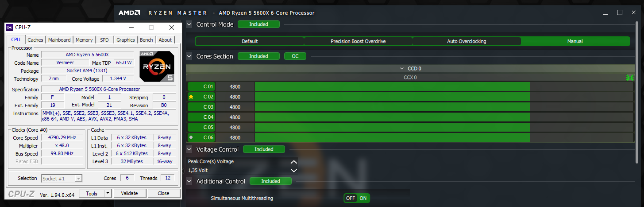The height and width of the screenshot is (207, 644).
Task: Click the Core Voltage value 1.344 V
Action: (x=118, y=79)
